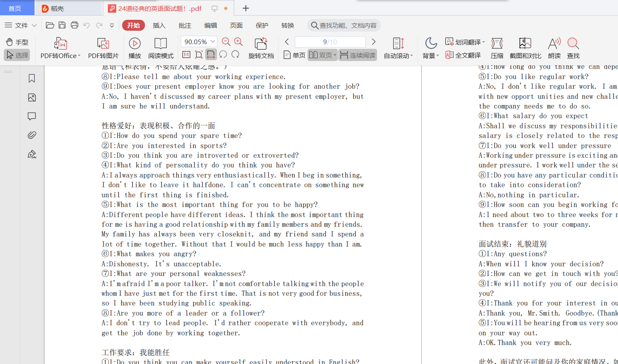Open the 双页 dropdown arrow
The width and height of the screenshot is (618, 364).
(x=335, y=55)
